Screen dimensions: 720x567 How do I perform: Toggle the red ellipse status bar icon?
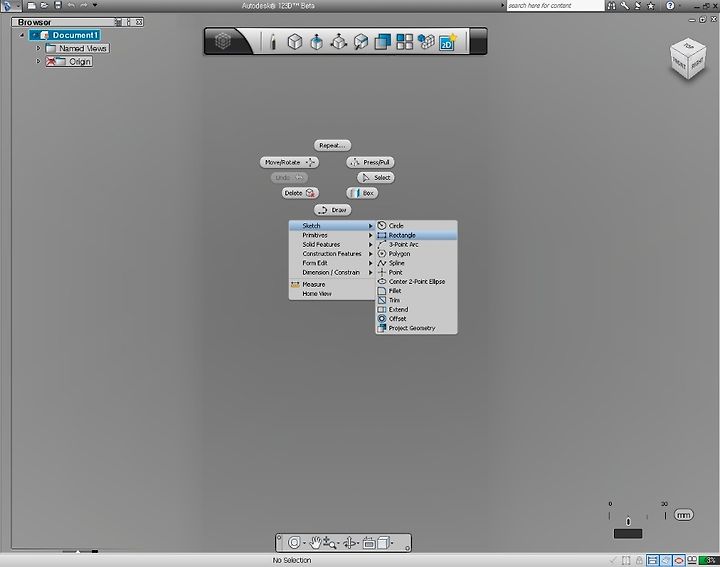(679, 560)
